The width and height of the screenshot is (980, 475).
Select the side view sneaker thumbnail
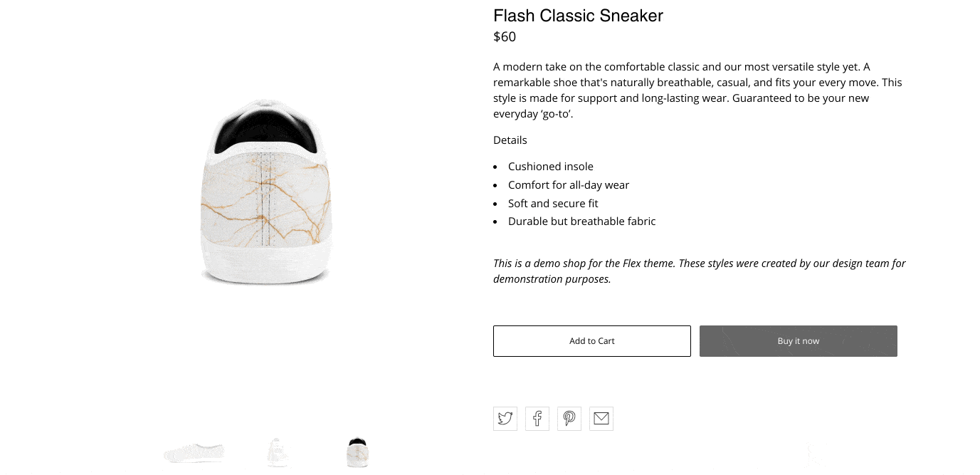194,452
